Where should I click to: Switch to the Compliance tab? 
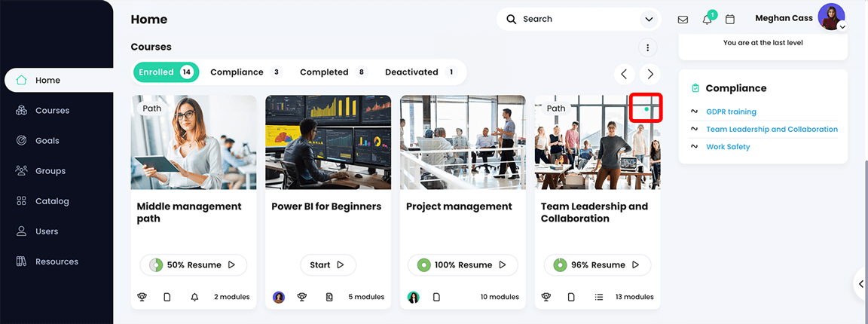(x=246, y=72)
